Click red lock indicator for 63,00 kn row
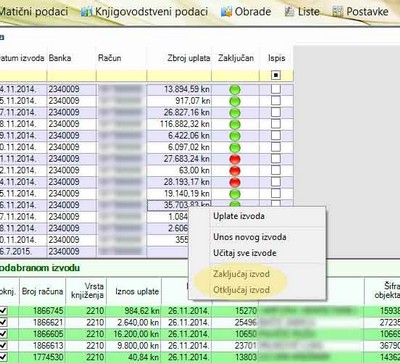Viewport: 400px width, 363px height. click(235, 171)
